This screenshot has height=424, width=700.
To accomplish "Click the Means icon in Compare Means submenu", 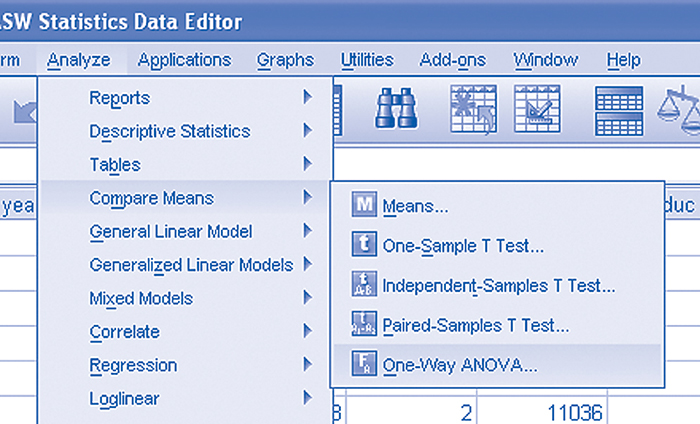I will coord(364,206).
